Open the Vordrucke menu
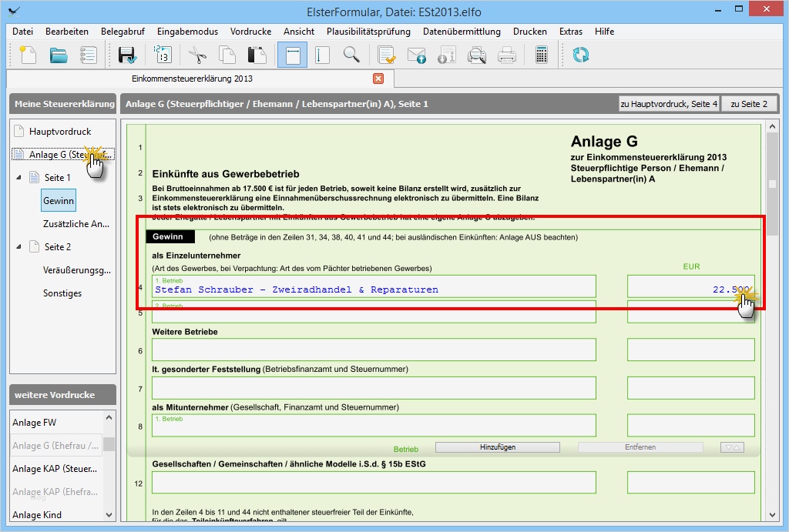This screenshot has height=532, width=789. tap(250, 31)
